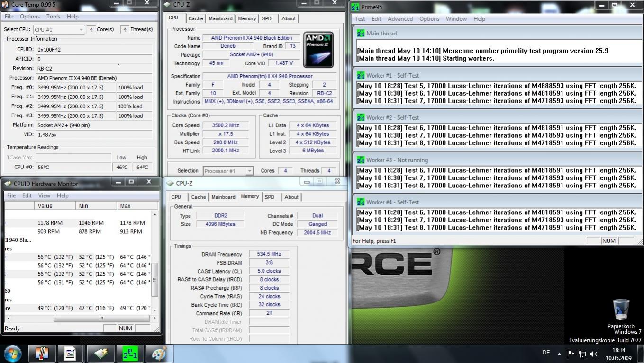Screen dimensions: 644x363
Task: Open the Prime95 taskbar icon
Action: coord(129,354)
